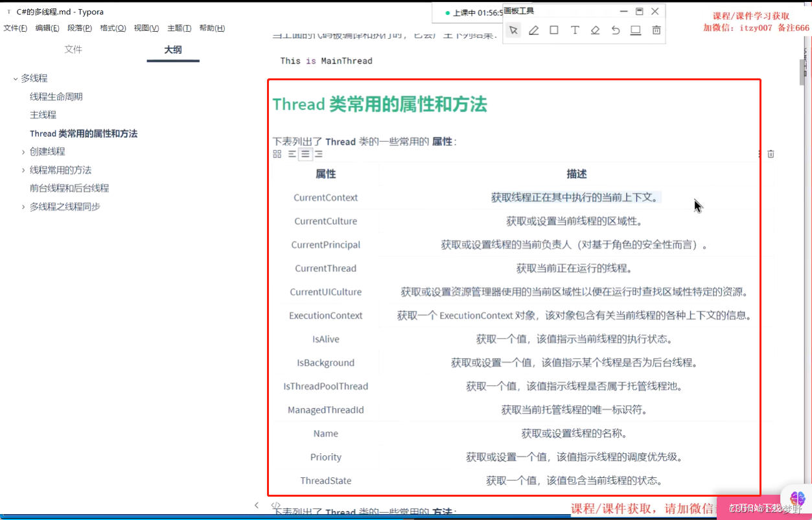Switch to the 文件 sidebar tab

(x=73, y=49)
